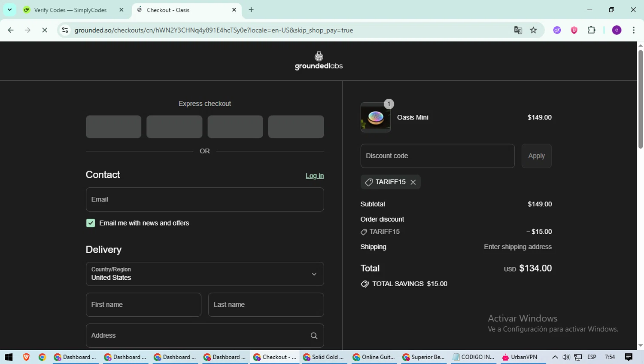Show hidden system tray icons

(x=555, y=357)
